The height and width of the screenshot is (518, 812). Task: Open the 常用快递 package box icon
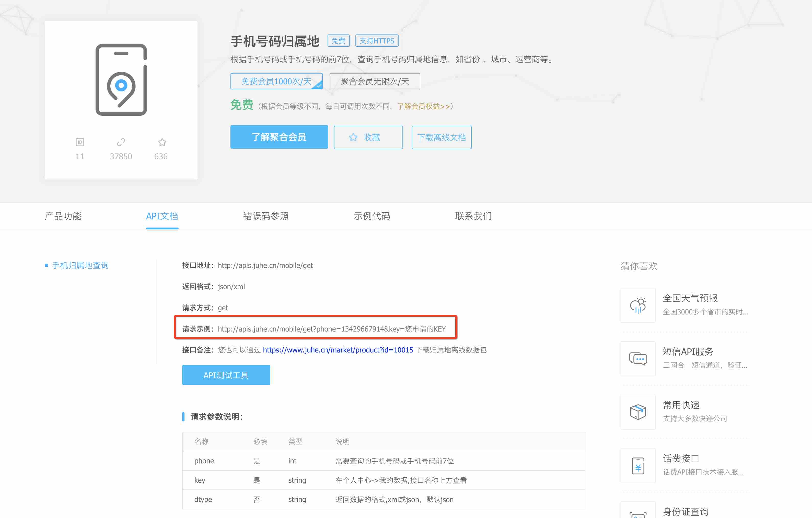[638, 412]
